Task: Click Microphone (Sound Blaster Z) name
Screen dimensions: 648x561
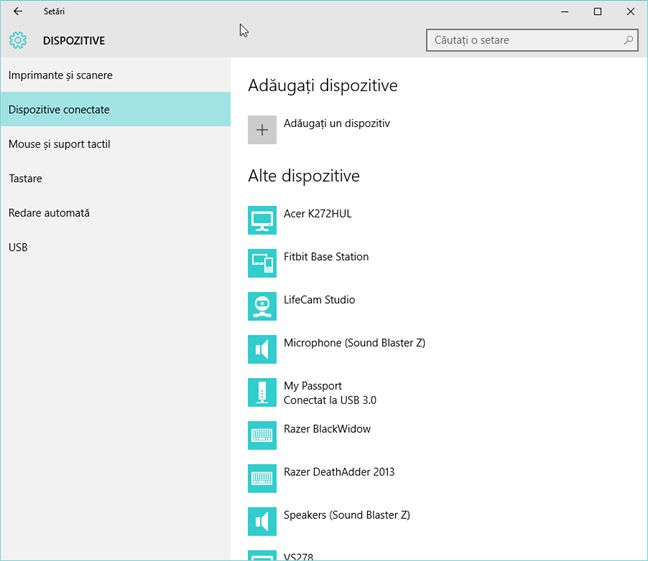Action: pos(355,343)
